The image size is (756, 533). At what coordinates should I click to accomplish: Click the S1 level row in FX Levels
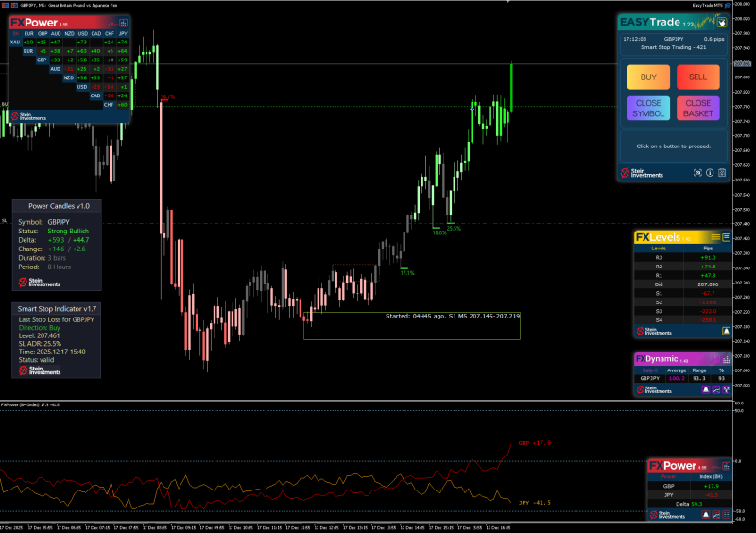coord(682,293)
